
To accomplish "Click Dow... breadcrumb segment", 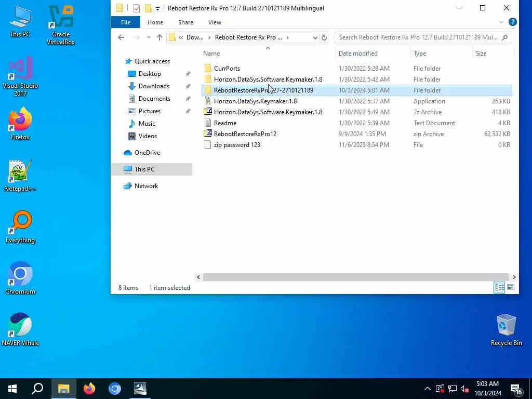I will [195, 37].
